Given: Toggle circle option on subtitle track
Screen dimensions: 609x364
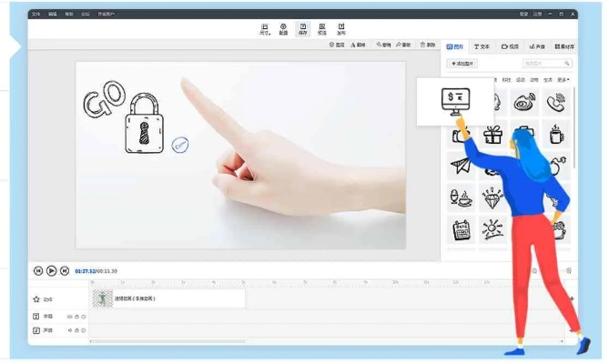Looking at the screenshot, I should [84, 317].
